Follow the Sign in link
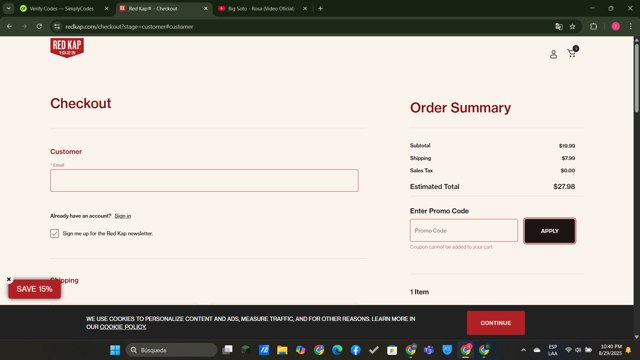The height and width of the screenshot is (360, 640). coord(122,216)
